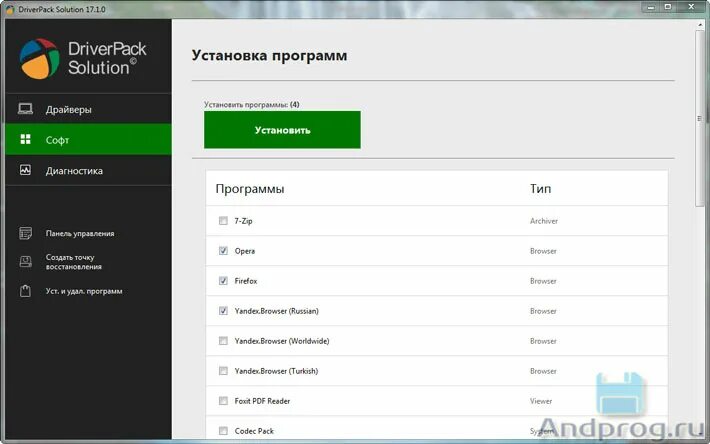710x444 pixels.
Task: Click the title bar application icon
Action: coord(10,9)
